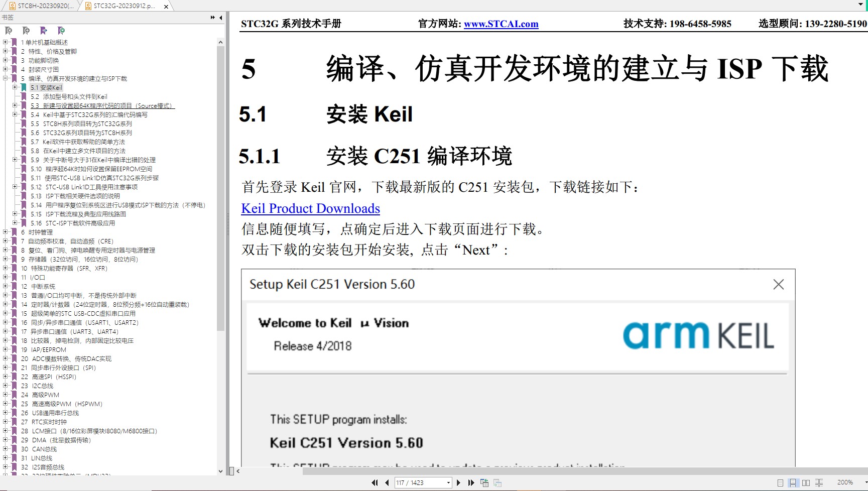The height and width of the screenshot is (491, 868).
Task: Expand the 5.1 安装Keil bookmark
Action: pos(15,87)
